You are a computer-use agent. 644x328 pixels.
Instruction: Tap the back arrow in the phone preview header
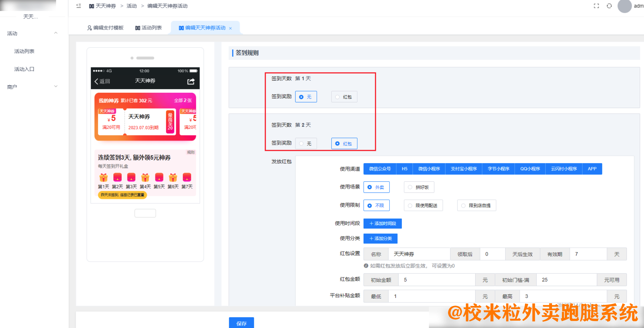pos(96,81)
